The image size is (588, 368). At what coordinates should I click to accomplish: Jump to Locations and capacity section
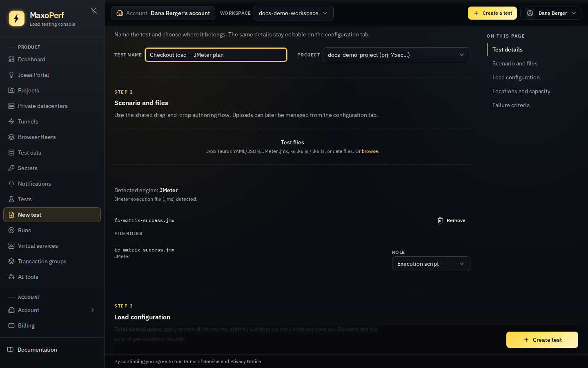point(521,91)
